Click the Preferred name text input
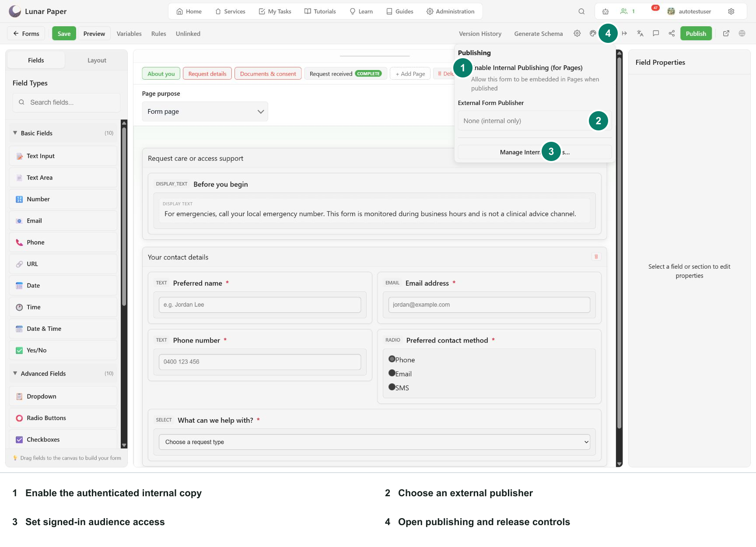The height and width of the screenshot is (547, 756). 260,305
